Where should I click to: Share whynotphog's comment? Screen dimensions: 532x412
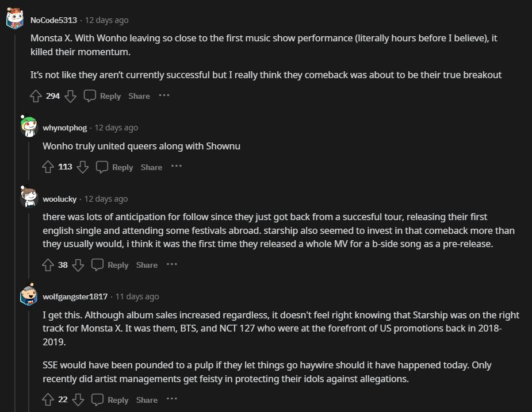pos(151,167)
